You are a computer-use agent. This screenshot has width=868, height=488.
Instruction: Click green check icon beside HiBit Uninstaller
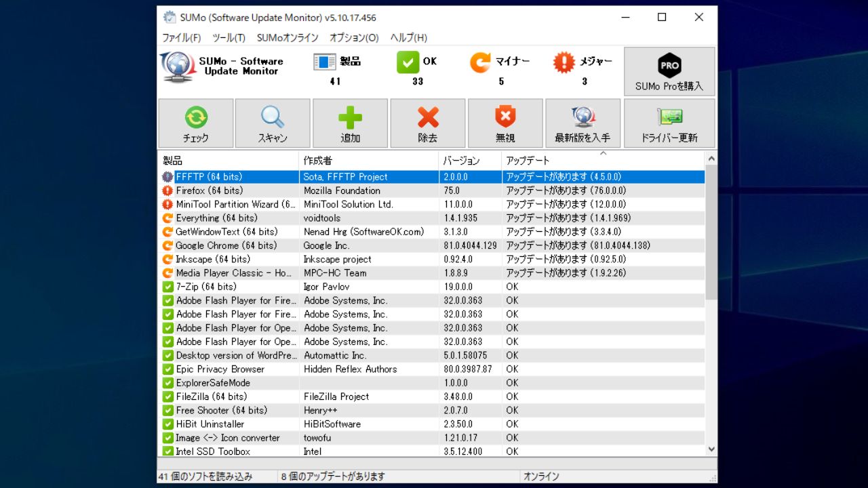click(167, 424)
